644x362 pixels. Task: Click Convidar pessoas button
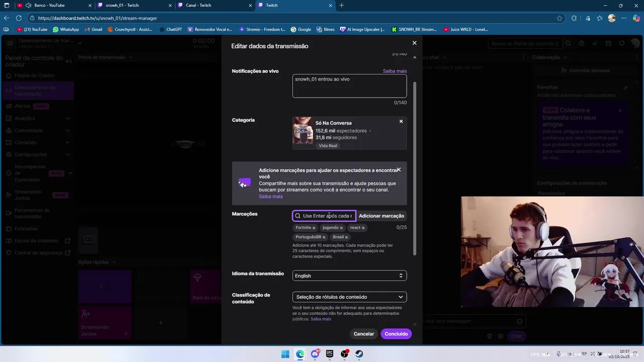pyautogui.click(x=585, y=70)
